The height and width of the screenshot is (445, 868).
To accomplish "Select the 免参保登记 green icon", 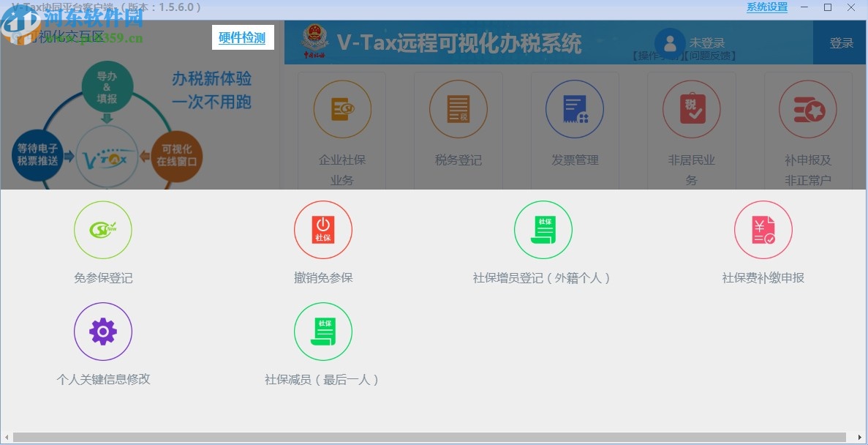I will 102,229.
